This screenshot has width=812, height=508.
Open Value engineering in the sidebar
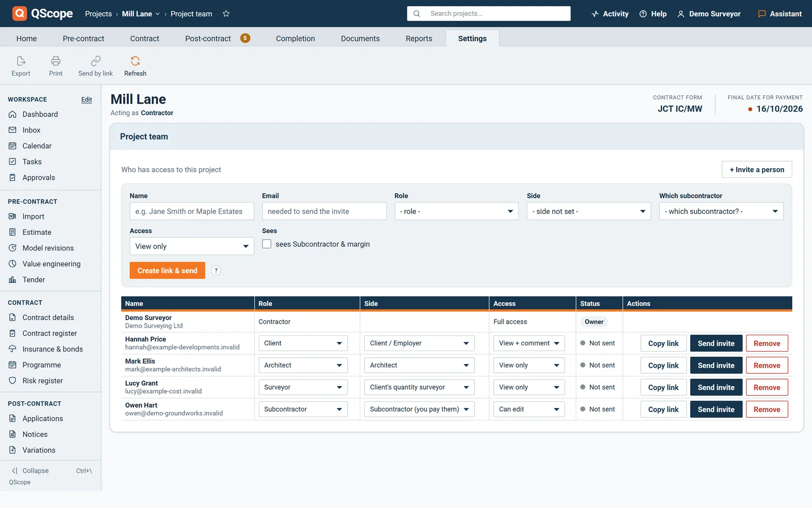click(x=51, y=264)
